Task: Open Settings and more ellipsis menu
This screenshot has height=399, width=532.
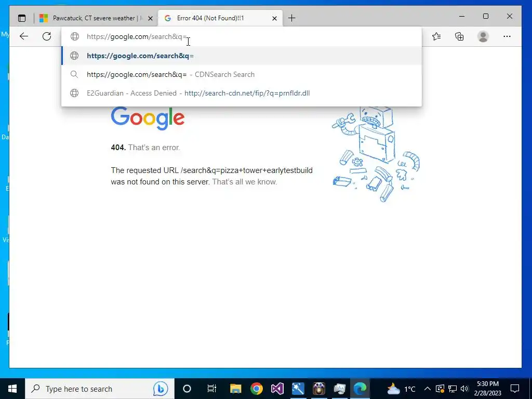Action: point(507,36)
